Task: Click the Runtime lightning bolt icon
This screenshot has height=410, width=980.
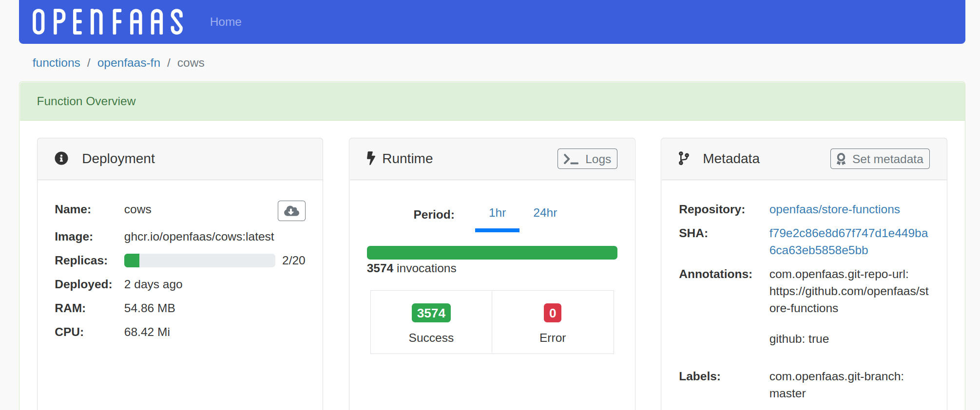Action: 371,158
